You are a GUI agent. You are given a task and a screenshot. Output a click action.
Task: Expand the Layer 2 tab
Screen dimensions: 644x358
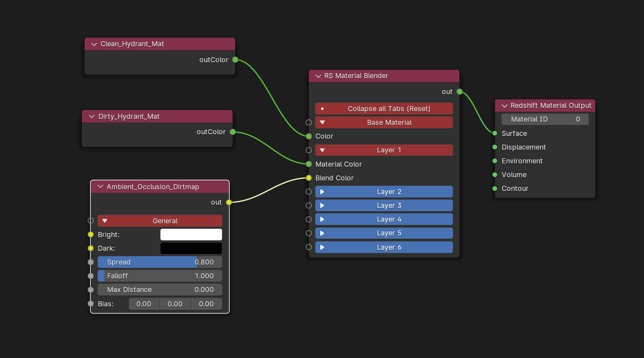click(x=384, y=192)
